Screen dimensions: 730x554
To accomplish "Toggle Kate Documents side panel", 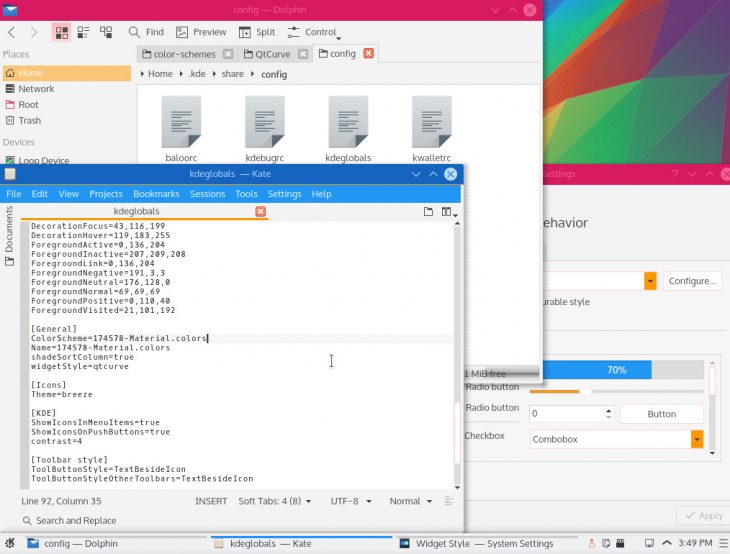I will click(9, 236).
